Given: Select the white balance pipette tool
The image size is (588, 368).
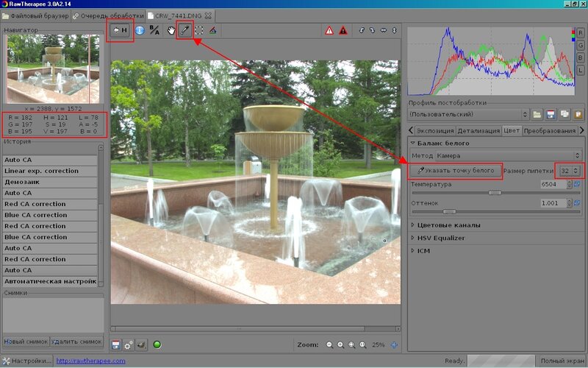Looking at the screenshot, I should tap(184, 30).
